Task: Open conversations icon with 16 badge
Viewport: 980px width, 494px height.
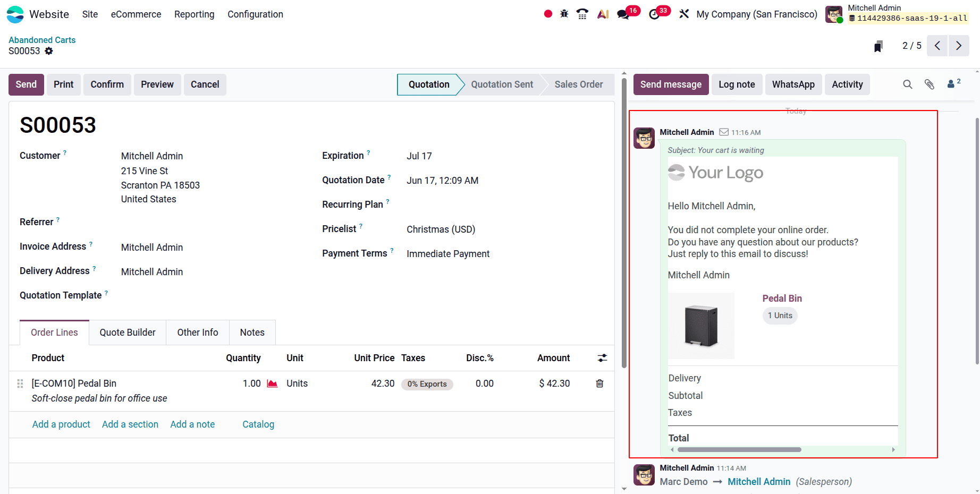Action: [x=623, y=14]
